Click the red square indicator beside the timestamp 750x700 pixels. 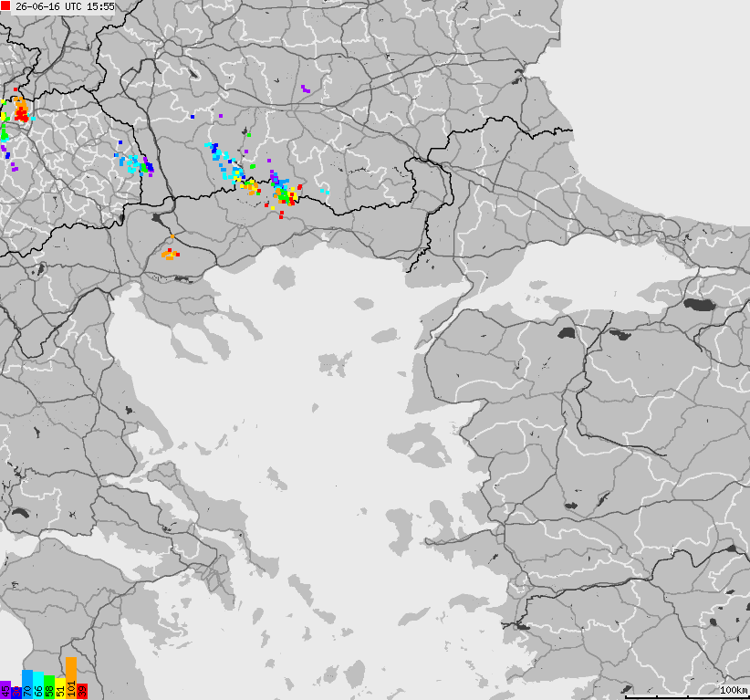pyautogui.click(x=5, y=5)
